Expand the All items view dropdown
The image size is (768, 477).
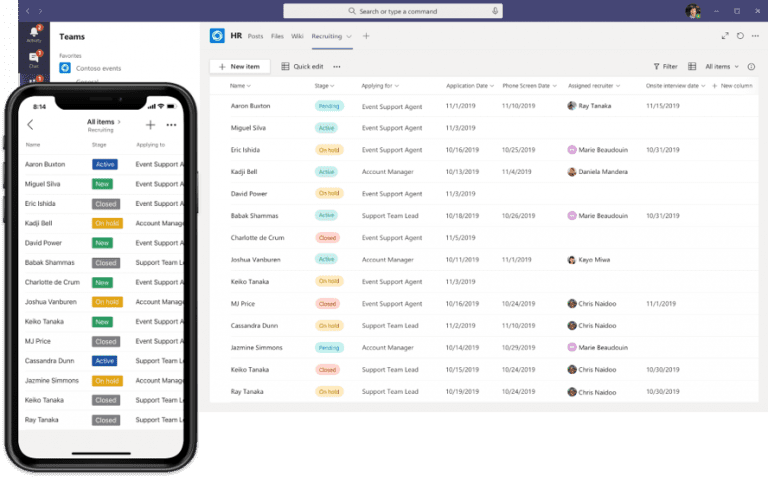coord(722,66)
